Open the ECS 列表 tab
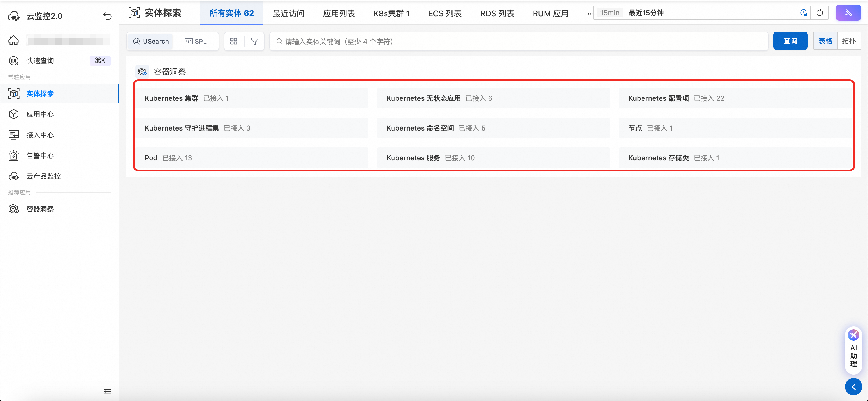The image size is (868, 401). coord(444,13)
